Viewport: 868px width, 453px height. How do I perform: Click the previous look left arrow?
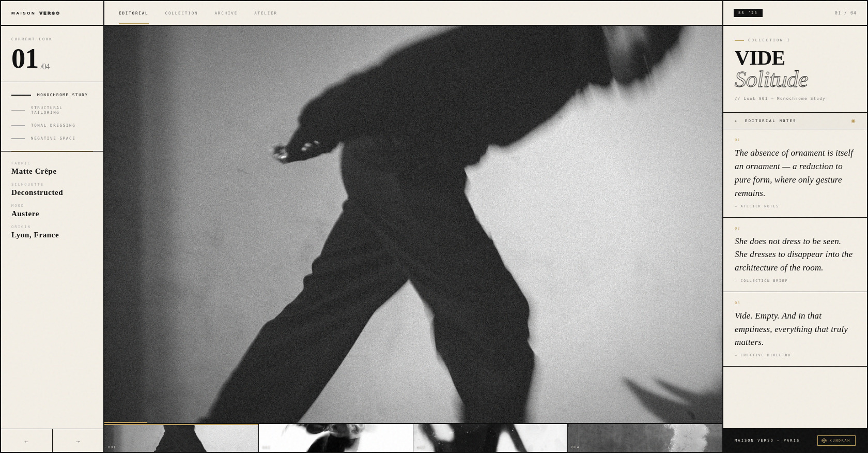click(x=26, y=441)
